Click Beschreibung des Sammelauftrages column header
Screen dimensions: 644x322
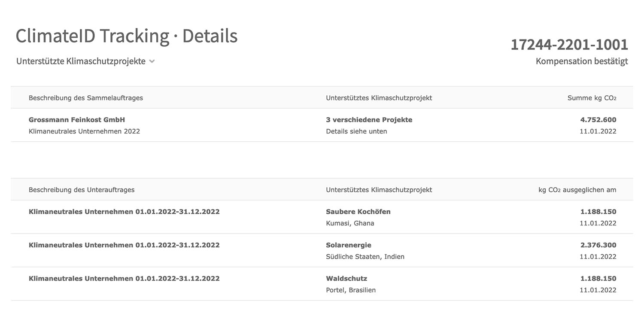pyautogui.click(x=86, y=98)
